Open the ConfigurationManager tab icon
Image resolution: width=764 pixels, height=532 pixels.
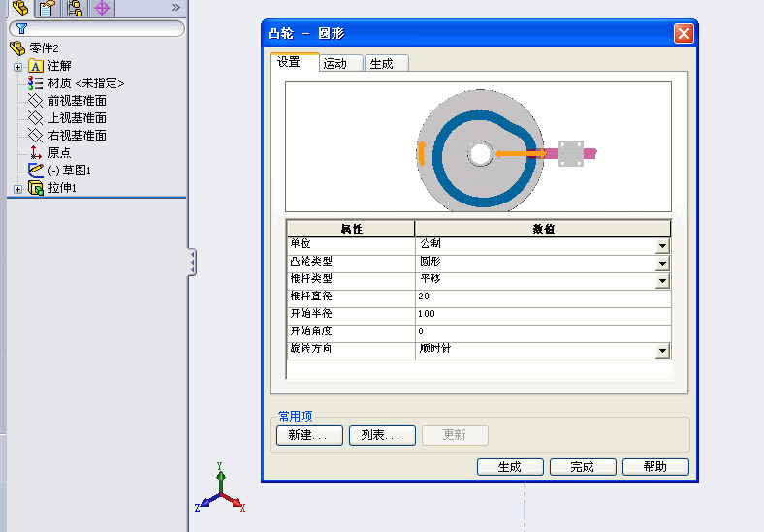click(x=75, y=8)
